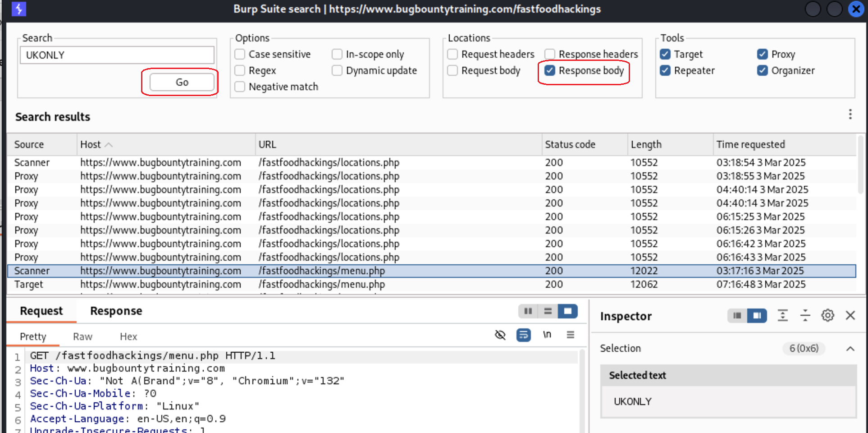
Task: Click the Selected text value UKONLY in Inspector
Action: tap(633, 401)
